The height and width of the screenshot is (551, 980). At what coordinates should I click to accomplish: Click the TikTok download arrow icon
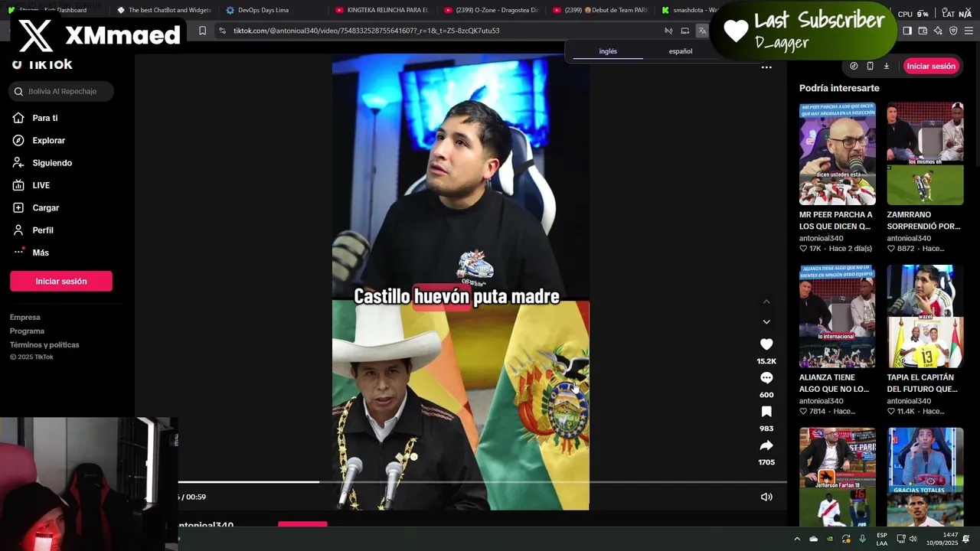pyautogui.click(x=887, y=66)
